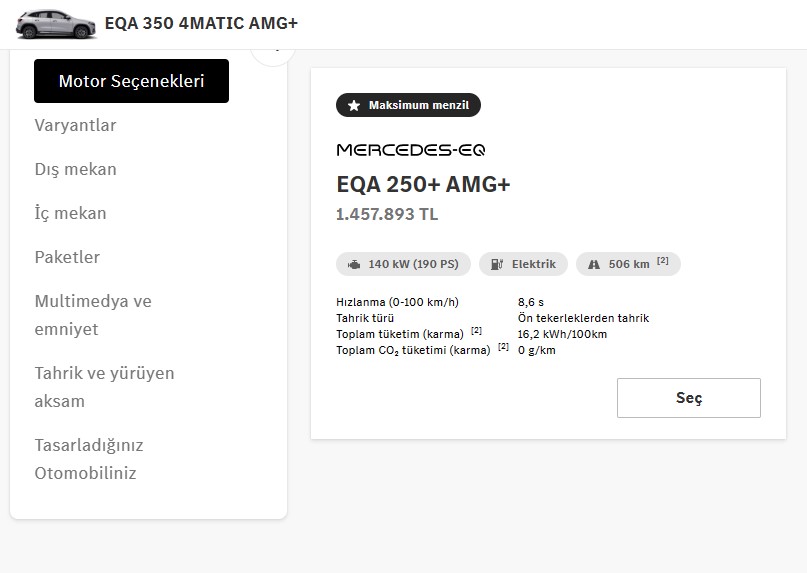The image size is (807, 573).
Task: Click the EQA 350 4MATIC AMG+ header title
Action: pyautogui.click(x=201, y=23)
